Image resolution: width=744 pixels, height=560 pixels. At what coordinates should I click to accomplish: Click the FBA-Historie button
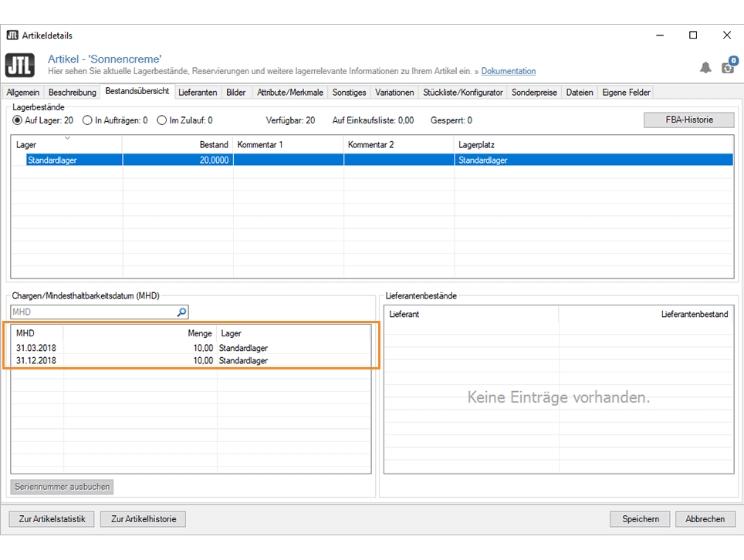pyautogui.click(x=688, y=120)
